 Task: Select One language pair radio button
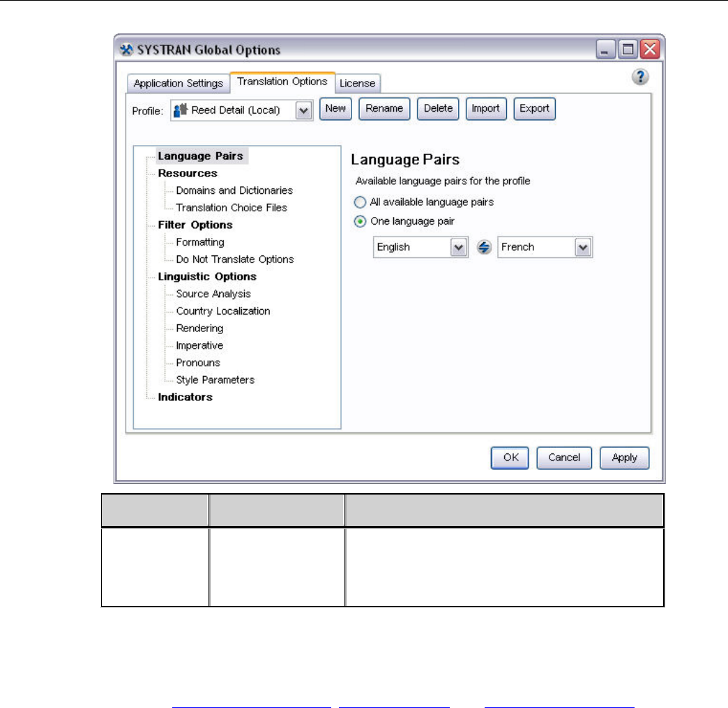point(360,221)
